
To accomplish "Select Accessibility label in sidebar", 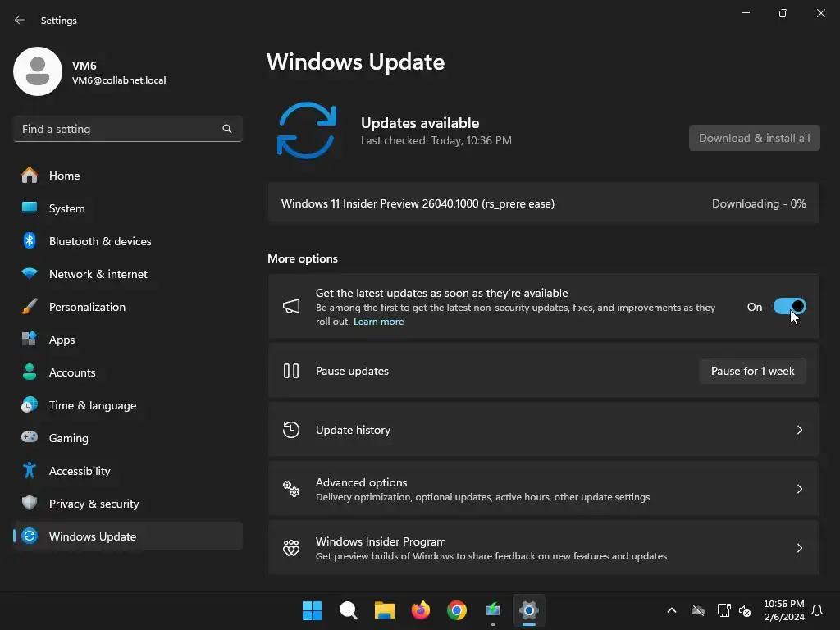I will 80,471.
